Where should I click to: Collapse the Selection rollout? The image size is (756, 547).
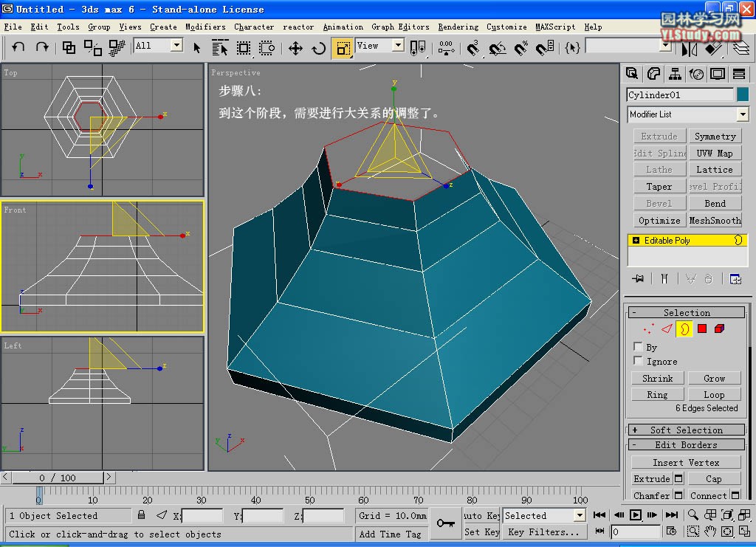point(687,312)
